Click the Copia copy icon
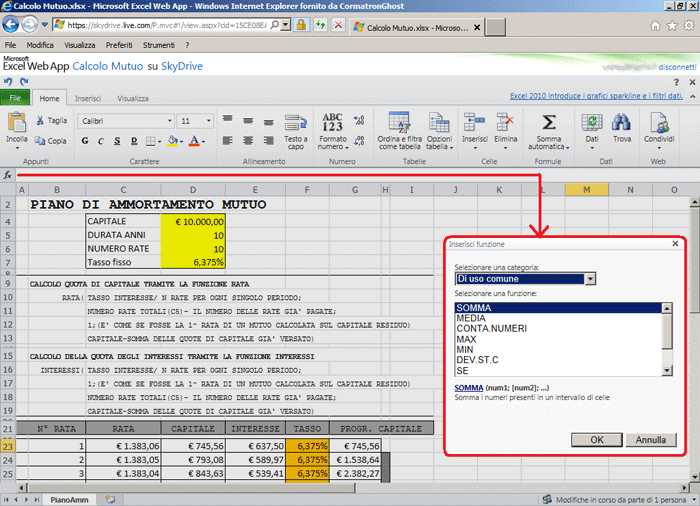This screenshot has height=506, width=700. pyautogui.click(x=40, y=141)
